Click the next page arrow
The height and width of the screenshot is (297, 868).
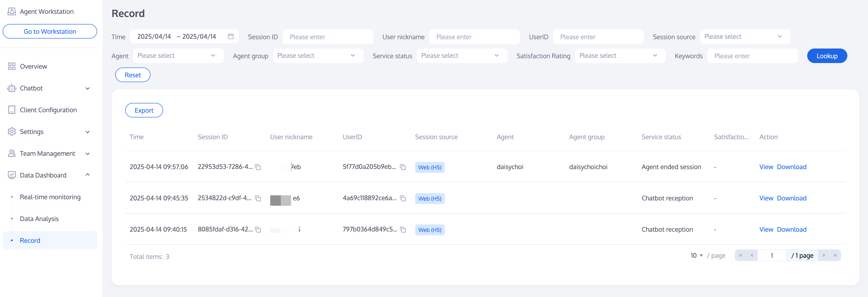(x=824, y=256)
